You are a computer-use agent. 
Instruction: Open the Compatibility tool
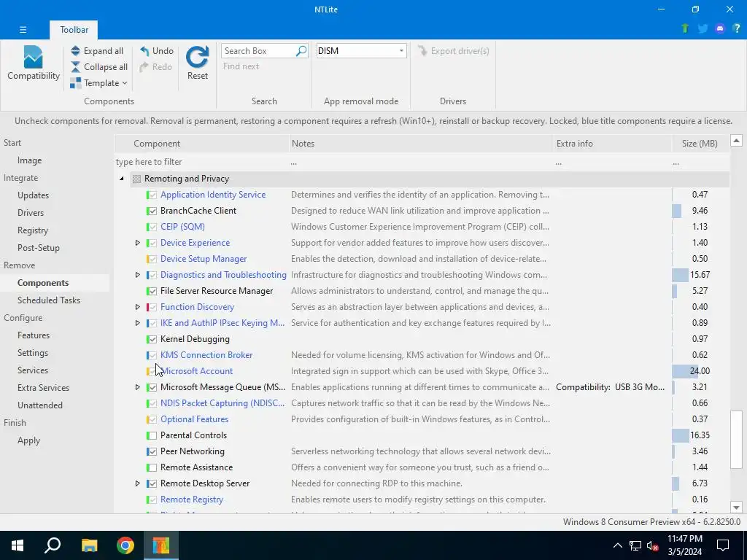click(34, 63)
